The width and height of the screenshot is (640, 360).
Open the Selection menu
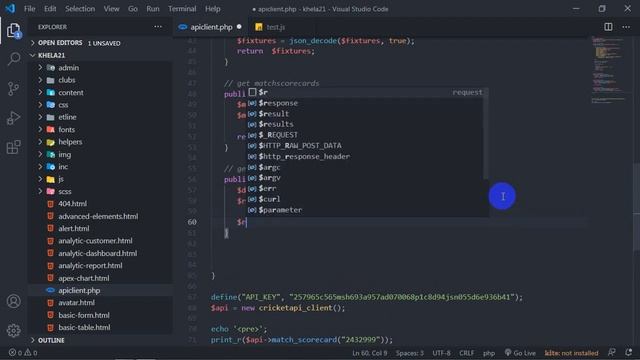tap(80, 9)
